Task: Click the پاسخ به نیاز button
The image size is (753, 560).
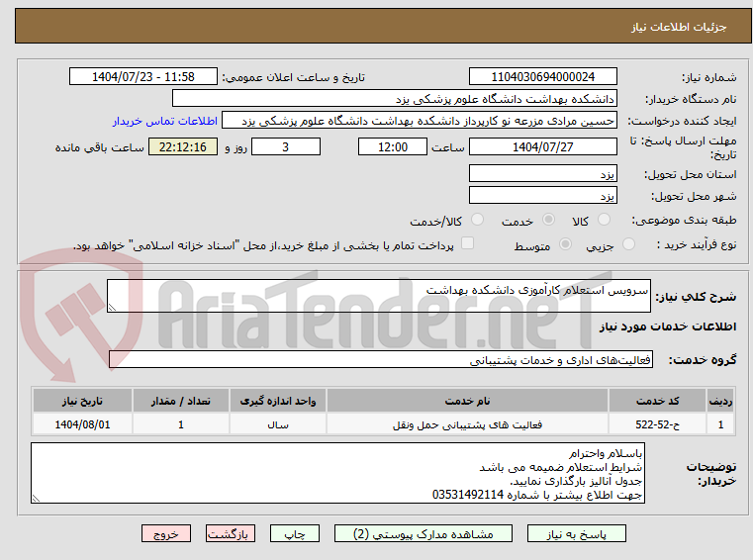Action: pos(576,533)
